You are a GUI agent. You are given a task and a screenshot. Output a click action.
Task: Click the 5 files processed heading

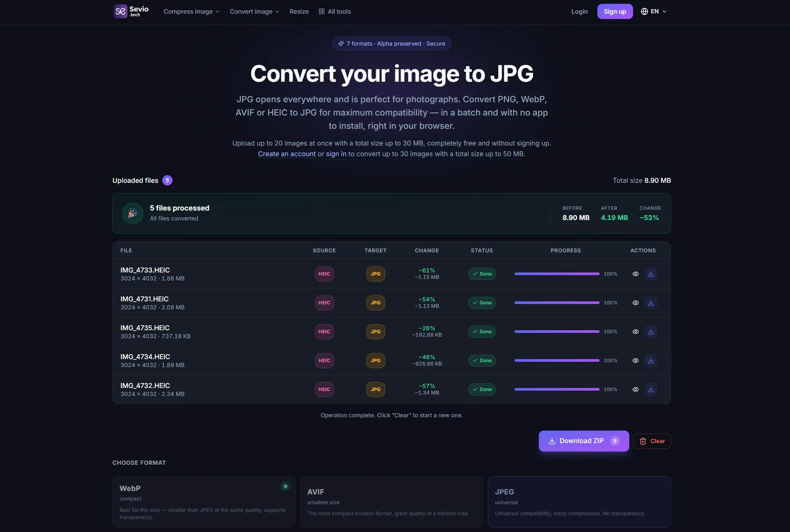click(x=180, y=208)
